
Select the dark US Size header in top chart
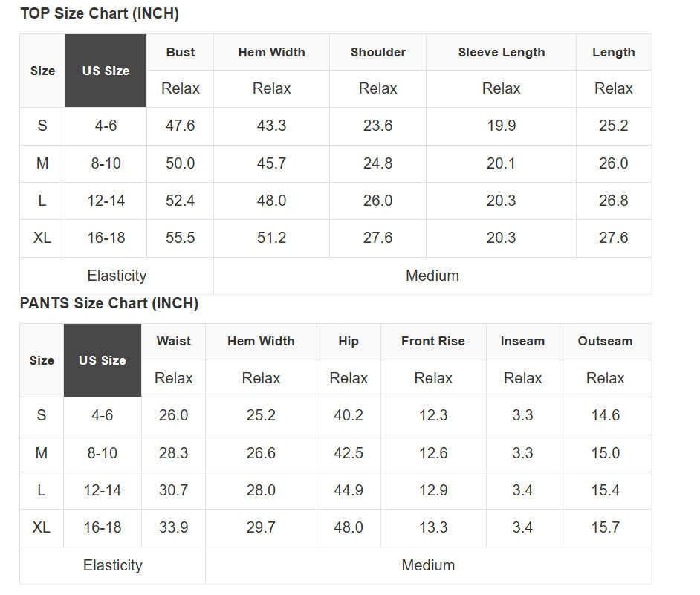click(x=106, y=71)
